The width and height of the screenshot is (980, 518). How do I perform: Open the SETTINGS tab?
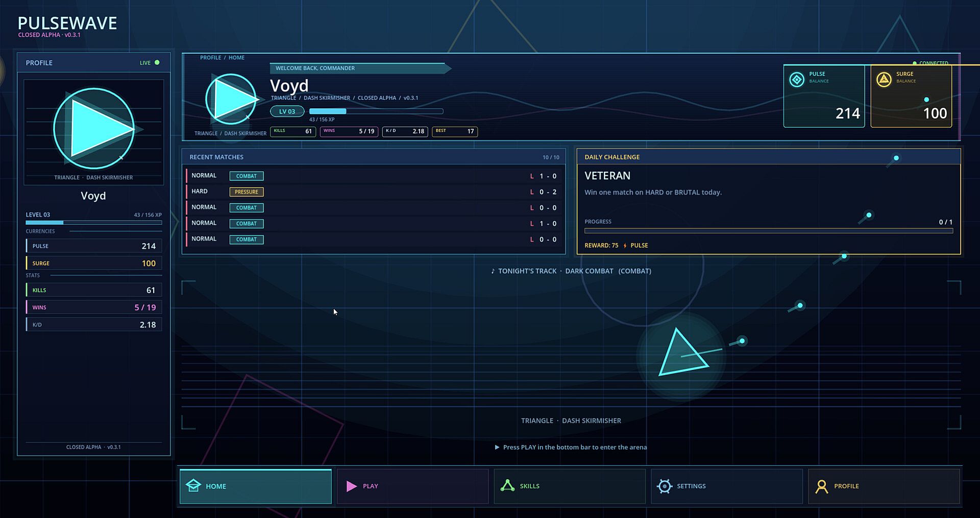point(727,486)
